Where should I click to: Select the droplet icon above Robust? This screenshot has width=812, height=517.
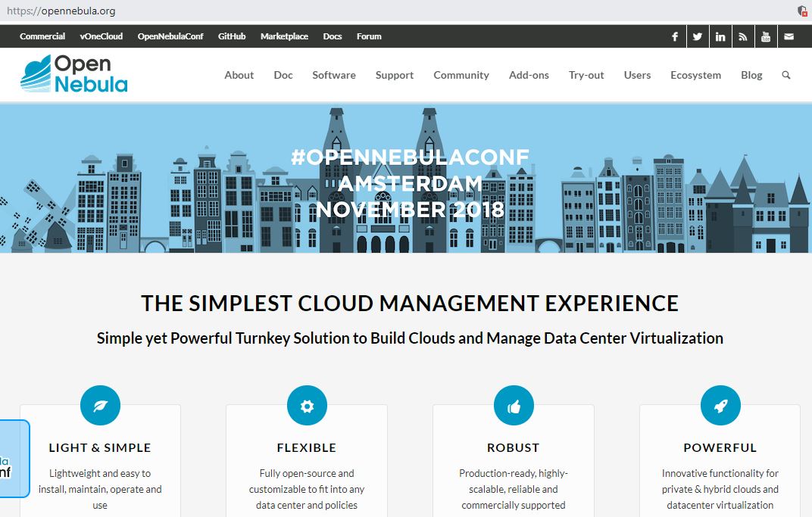tap(513, 405)
